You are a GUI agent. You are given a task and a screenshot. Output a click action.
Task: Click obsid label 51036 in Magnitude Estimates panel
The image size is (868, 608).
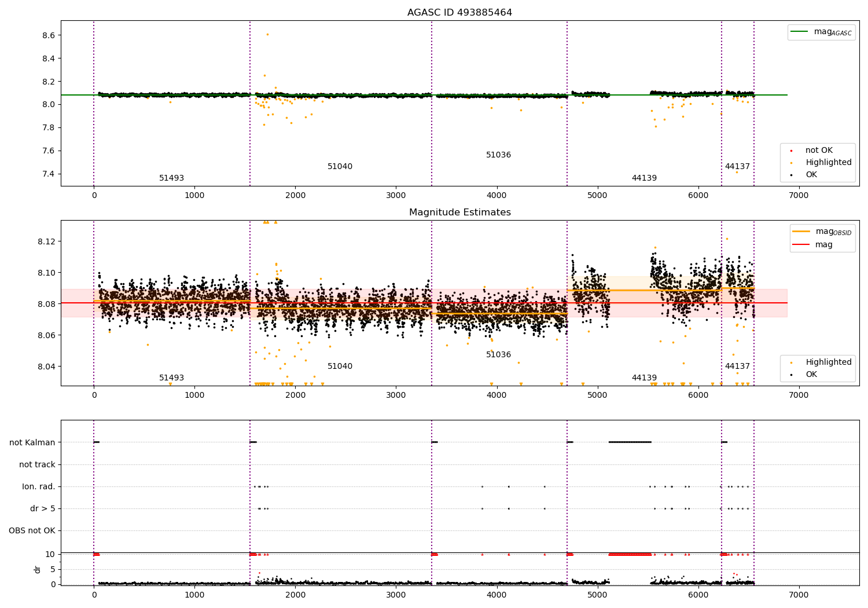pos(498,355)
